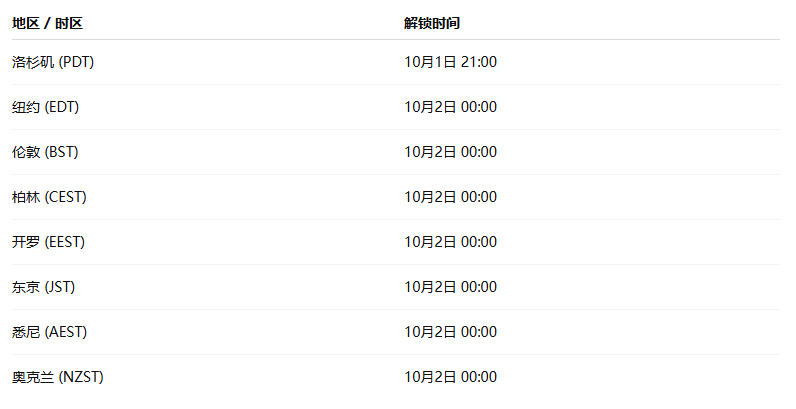This screenshot has width=796, height=409.
Task: Select the unlock time in the 纽约 row
Action: [450, 107]
